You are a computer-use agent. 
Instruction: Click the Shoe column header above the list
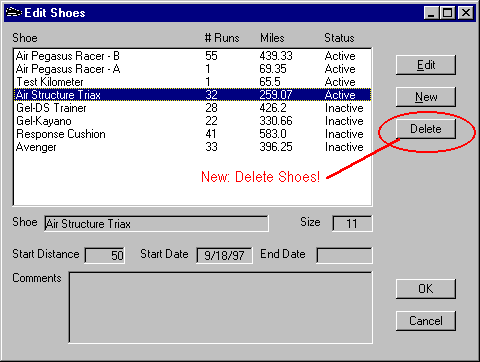[x=25, y=38]
